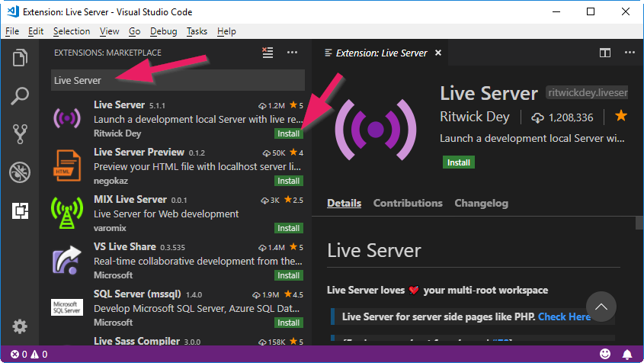Select the MIX Live Server list title
644x363 pixels.
coord(130,199)
